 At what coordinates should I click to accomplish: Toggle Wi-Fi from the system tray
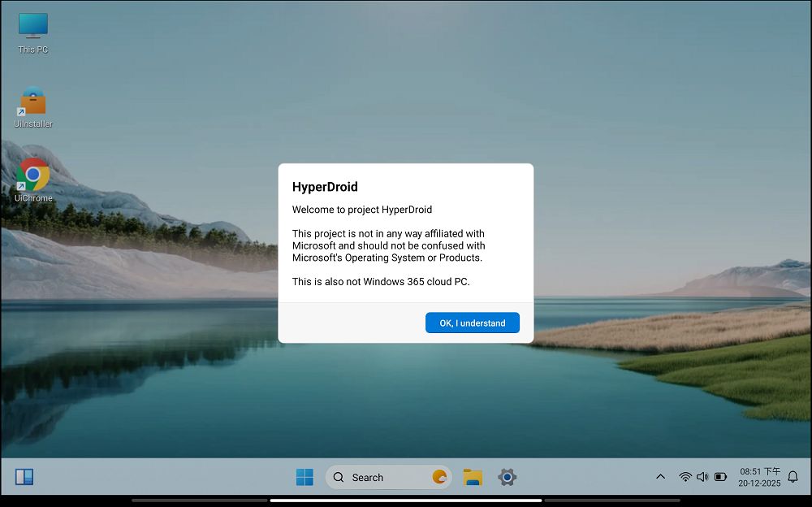684,477
